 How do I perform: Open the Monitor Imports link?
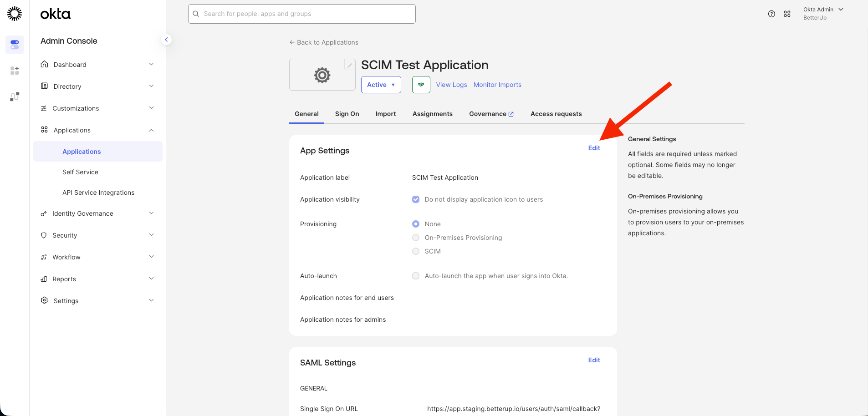(x=497, y=85)
